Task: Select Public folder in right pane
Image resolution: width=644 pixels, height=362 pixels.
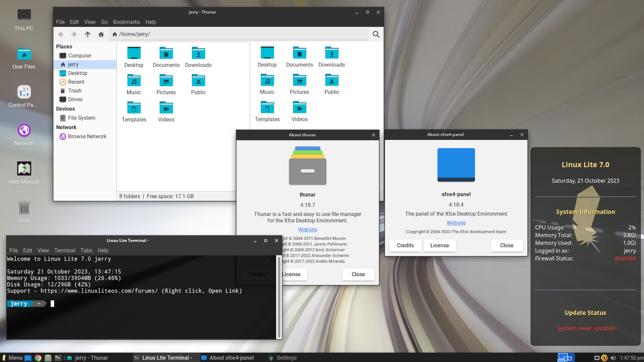Action: (x=332, y=84)
